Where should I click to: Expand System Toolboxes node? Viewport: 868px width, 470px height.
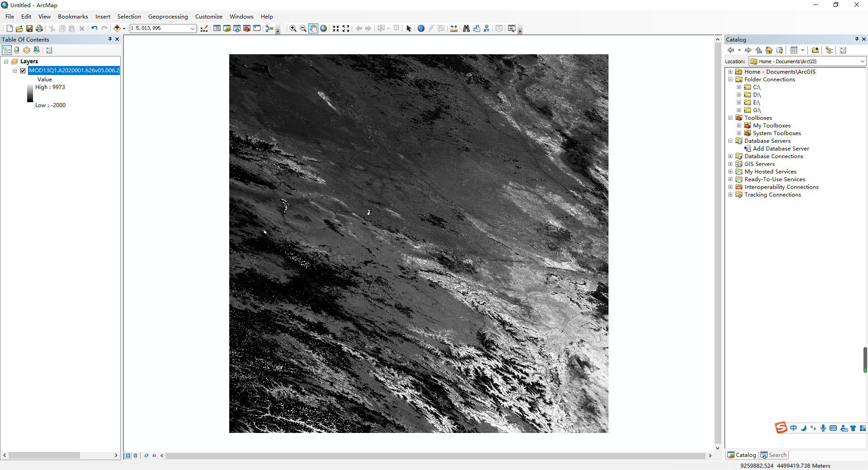tap(739, 133)
